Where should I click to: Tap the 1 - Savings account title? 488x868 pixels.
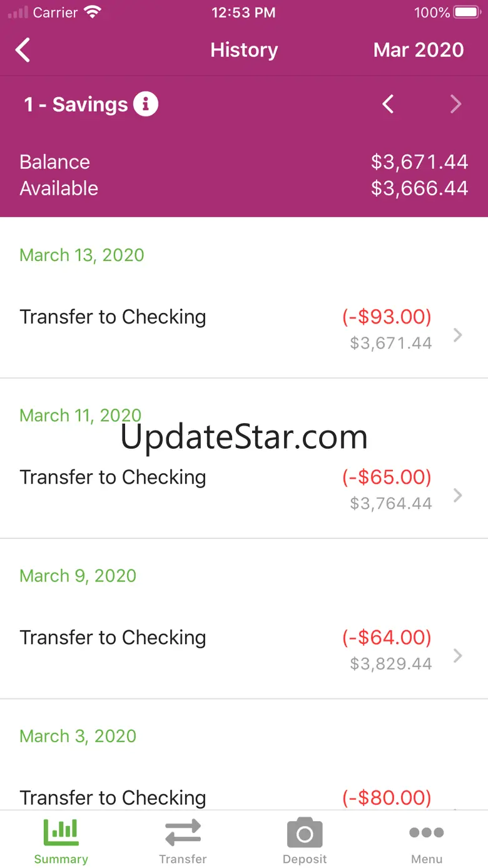tap(76, 105)
